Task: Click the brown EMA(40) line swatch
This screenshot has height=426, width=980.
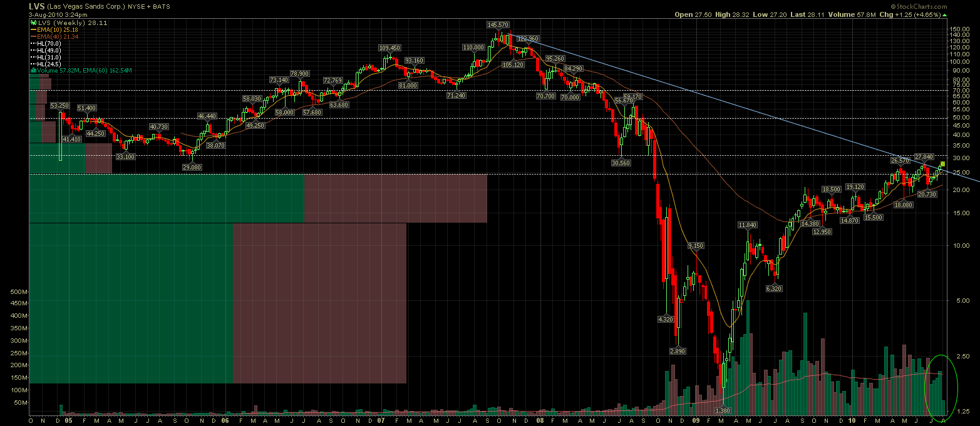Action: tap(33, 36)
